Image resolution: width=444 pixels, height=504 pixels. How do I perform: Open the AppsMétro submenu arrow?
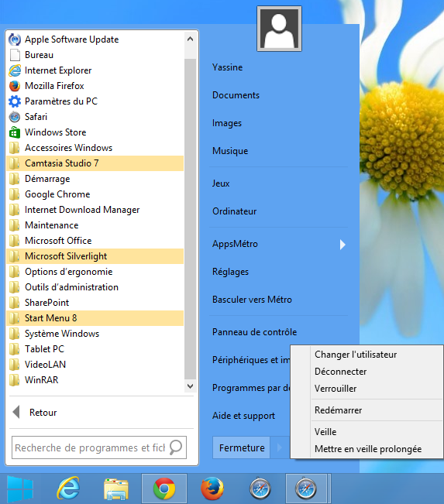pyautogui.click(x=342, y=245)
